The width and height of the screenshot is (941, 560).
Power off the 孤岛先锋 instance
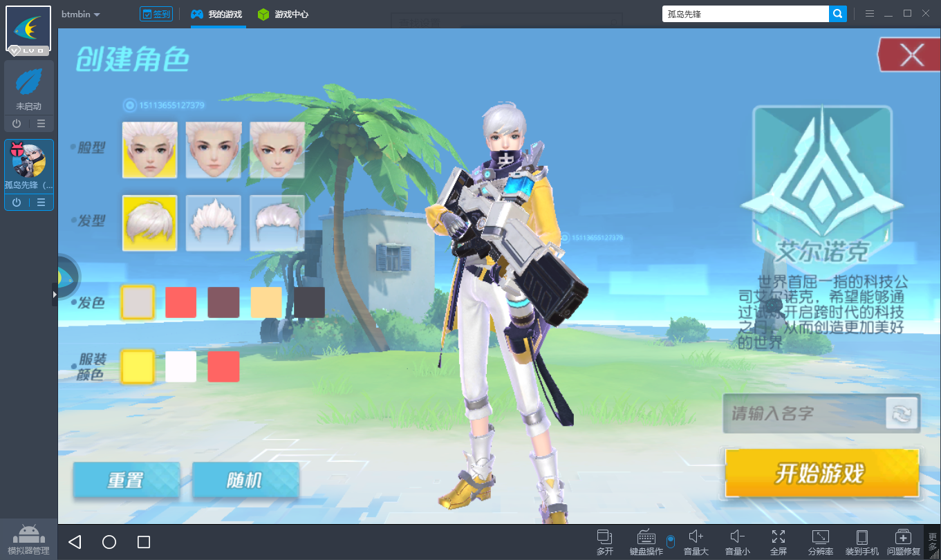(x=17, y=203)
